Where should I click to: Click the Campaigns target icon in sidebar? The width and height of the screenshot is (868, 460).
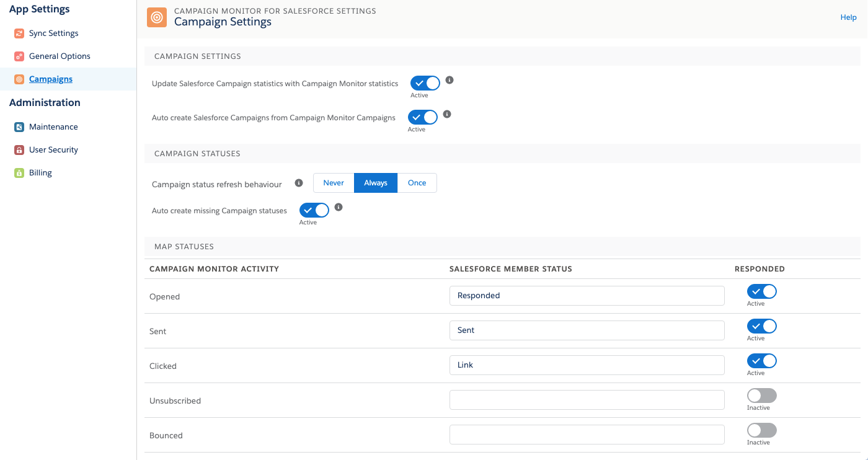(19, 79)
